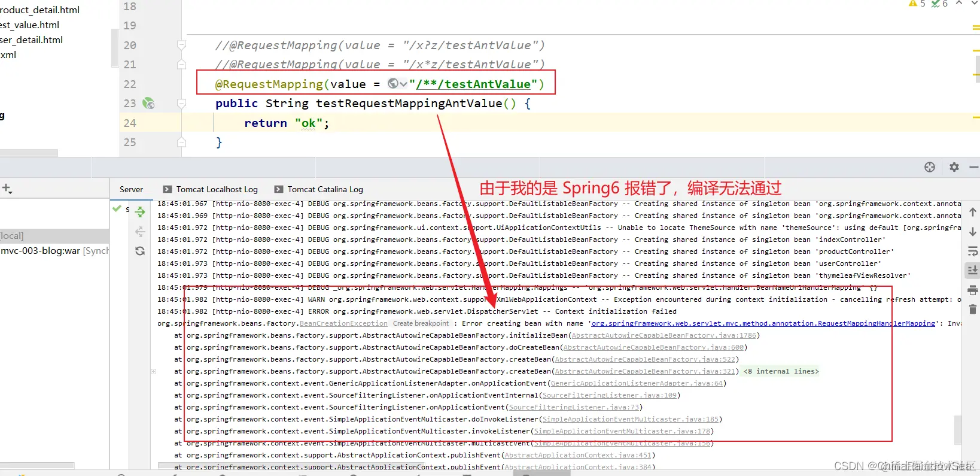Click the refresh deployment icon

[x=140, y=251]
